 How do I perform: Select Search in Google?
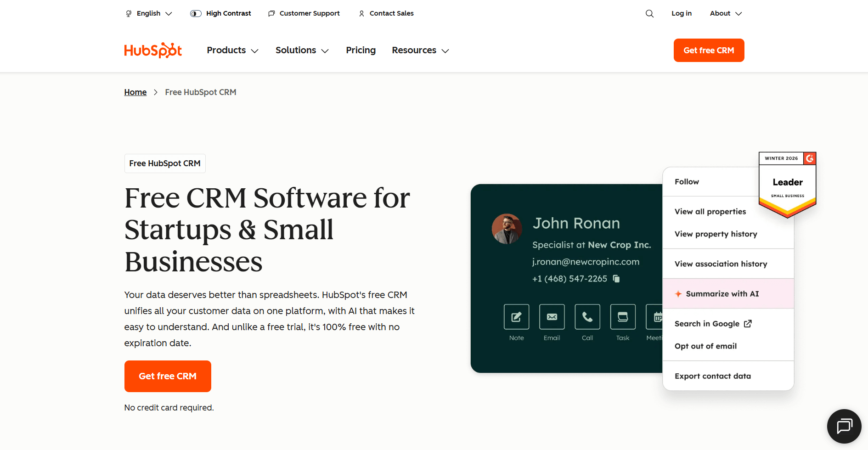(713, 324)
